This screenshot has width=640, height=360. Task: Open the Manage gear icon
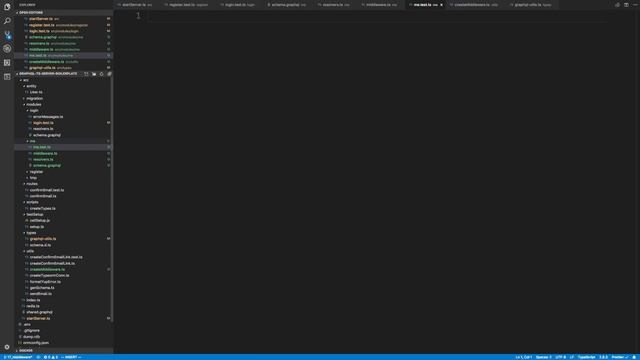point(7,347)
